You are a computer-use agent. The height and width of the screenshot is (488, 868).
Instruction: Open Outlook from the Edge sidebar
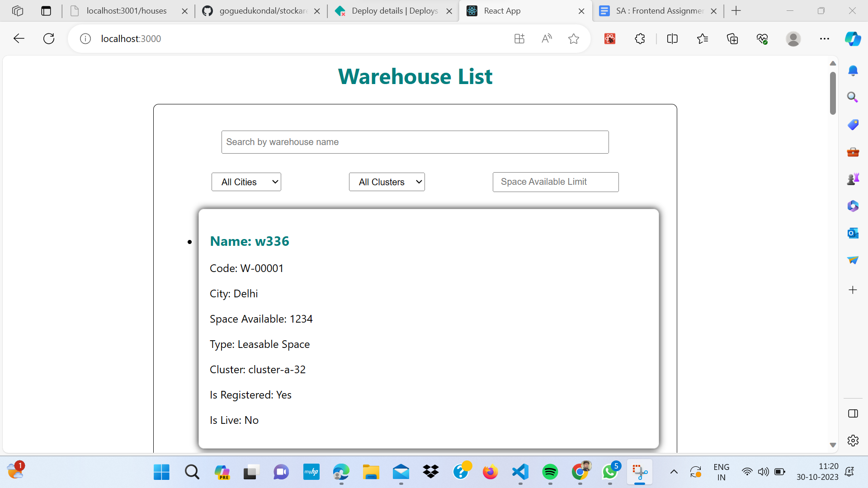point(853,233)
